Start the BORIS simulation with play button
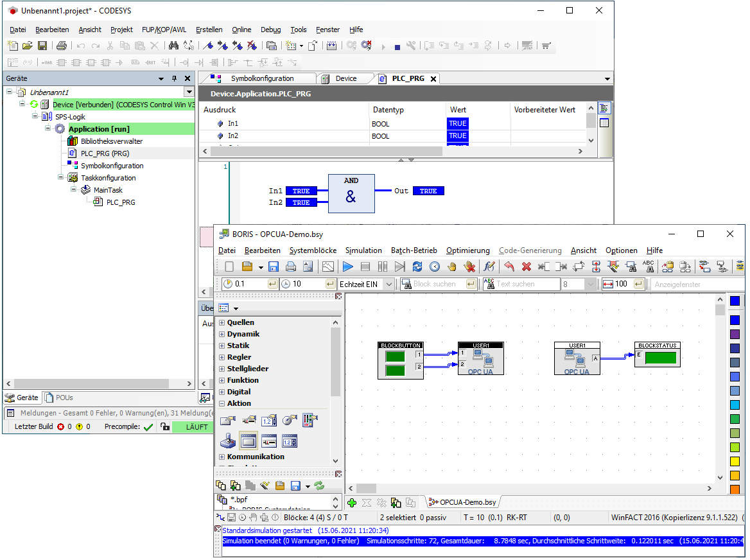 coord(348,267)
